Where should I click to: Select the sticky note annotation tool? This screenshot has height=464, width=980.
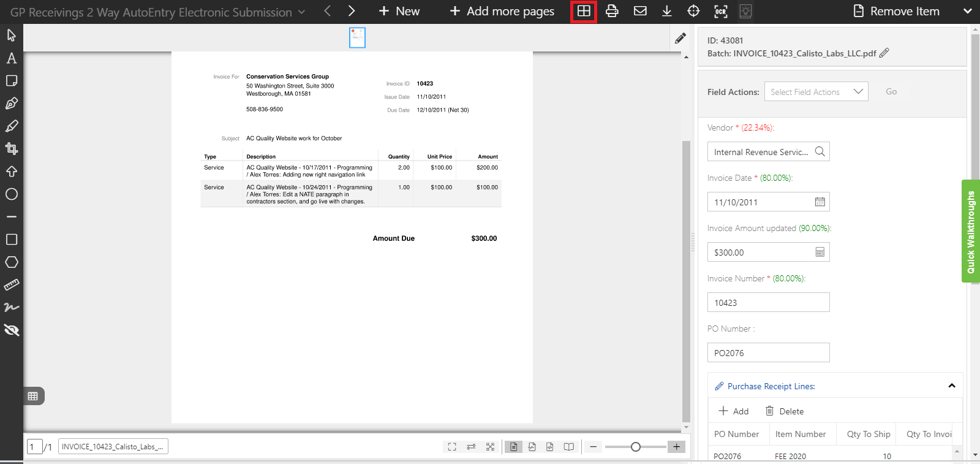(x=12, y=81)
